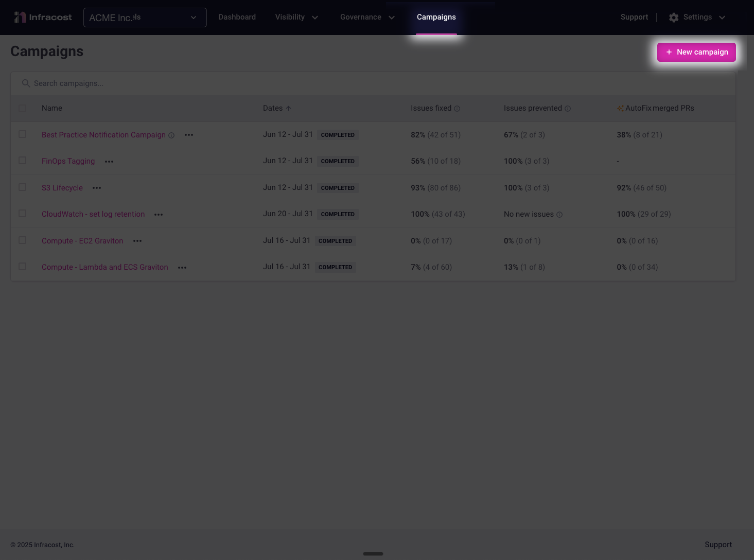This screenshot has width=754, height=560.
Task: Open more options for Compute - EC2 Graviton
Action: coord(137,241)
